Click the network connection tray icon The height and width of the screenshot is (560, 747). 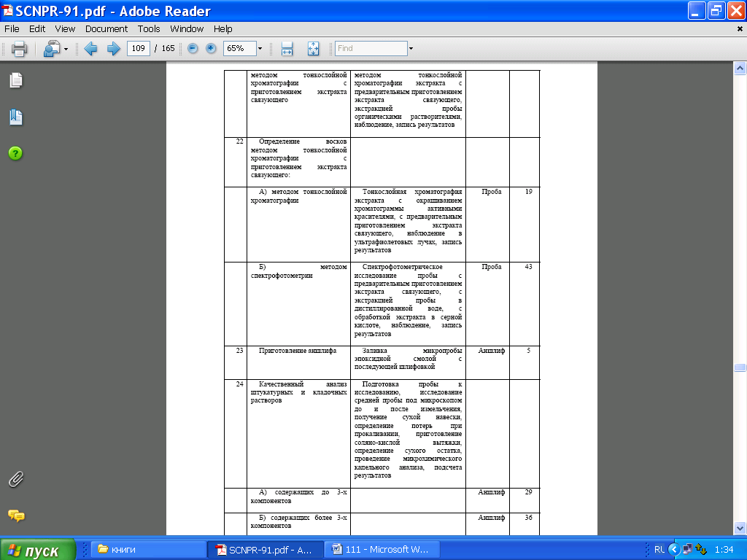[x=687, y=550]
